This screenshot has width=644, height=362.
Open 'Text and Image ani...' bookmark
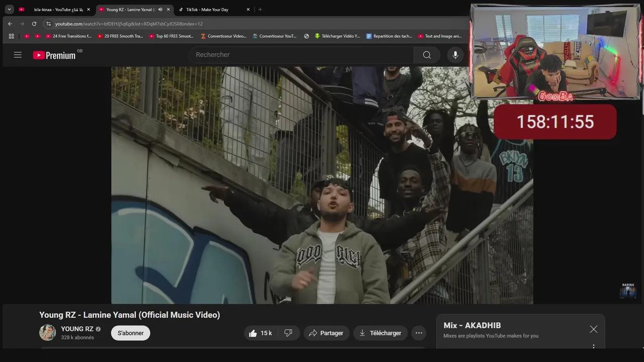440,36
